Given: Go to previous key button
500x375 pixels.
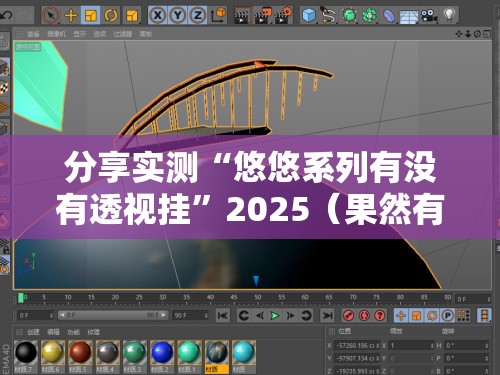Looking at the screenshot, I should pyautogui.click(x=244, y=315).
